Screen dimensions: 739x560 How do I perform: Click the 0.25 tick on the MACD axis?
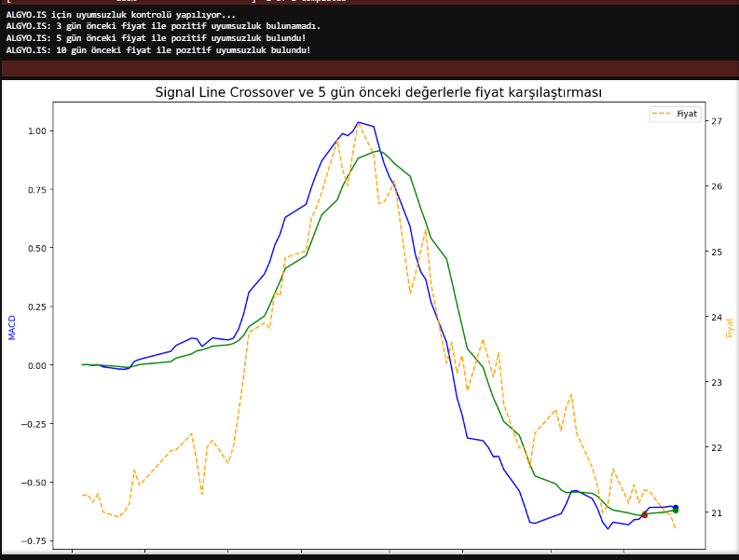pos(37,307)
